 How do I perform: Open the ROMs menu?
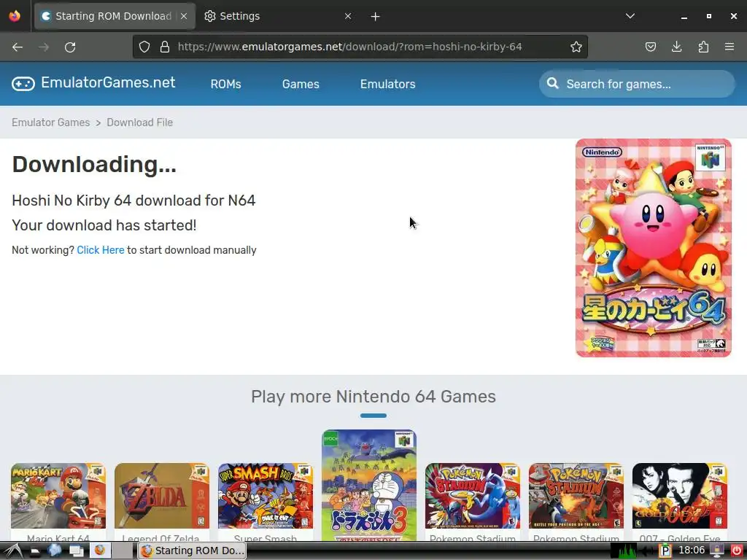coord(226,85)
